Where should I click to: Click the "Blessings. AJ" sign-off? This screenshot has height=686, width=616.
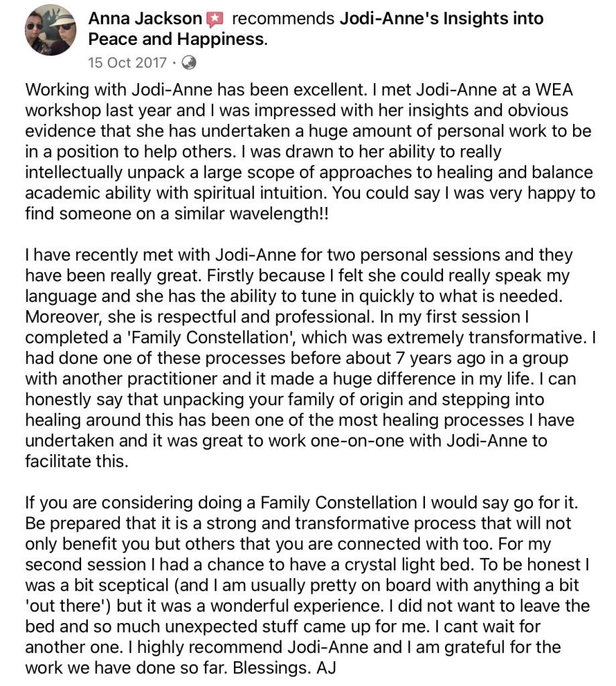click(285, 668)
